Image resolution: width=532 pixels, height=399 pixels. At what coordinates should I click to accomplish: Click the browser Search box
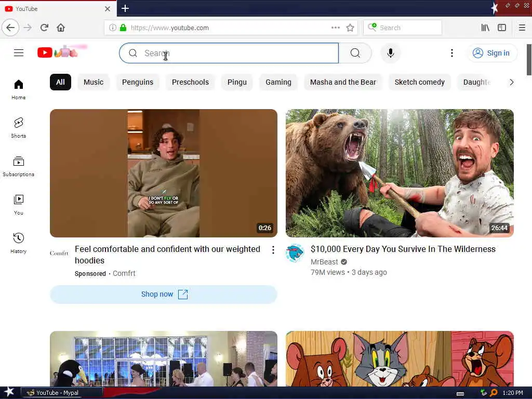point(403,28)
